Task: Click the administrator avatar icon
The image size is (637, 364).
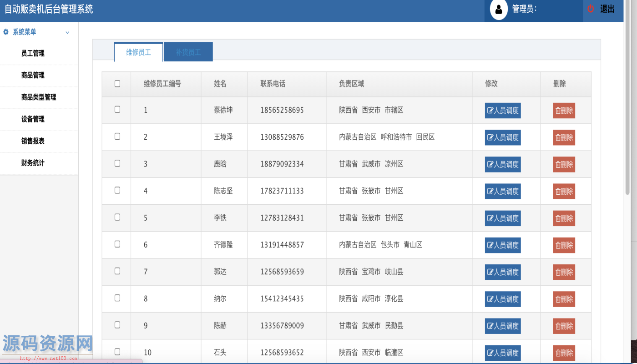Action: (x=499, y=10)
